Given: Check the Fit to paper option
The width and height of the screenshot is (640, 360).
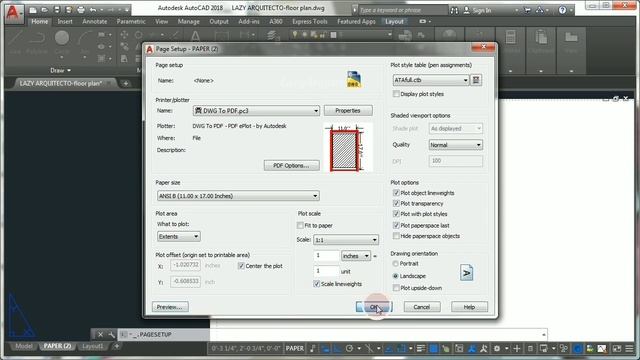Looking at the screenshot, I should click(300, 225).
